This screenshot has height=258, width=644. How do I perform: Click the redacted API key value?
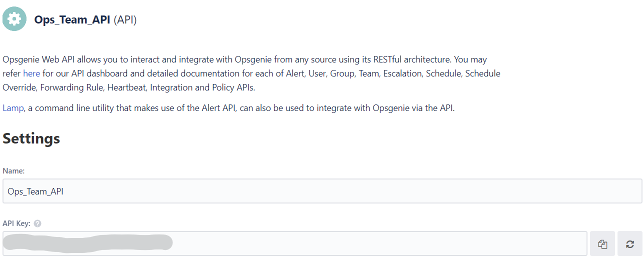pos(87,243)
